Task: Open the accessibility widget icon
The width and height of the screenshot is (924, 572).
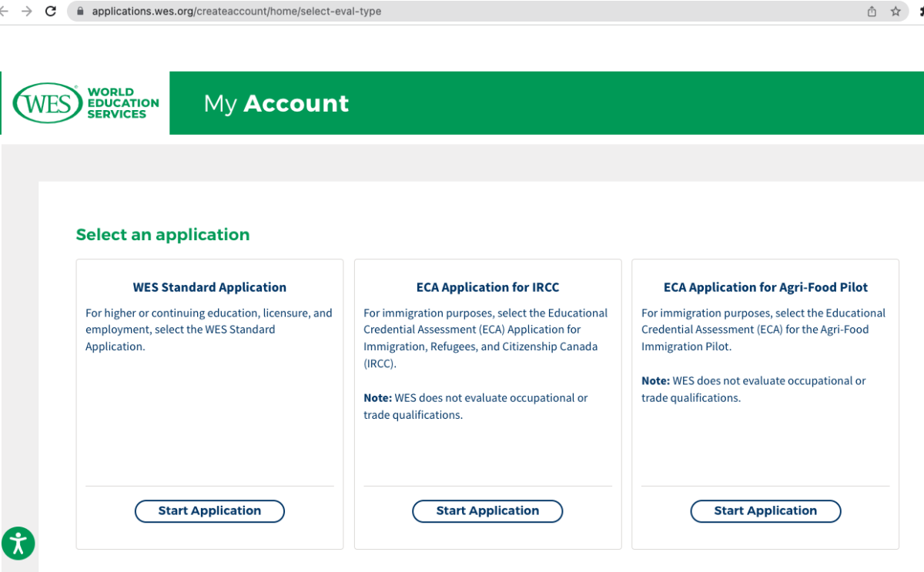Action: tap(18, 544)
